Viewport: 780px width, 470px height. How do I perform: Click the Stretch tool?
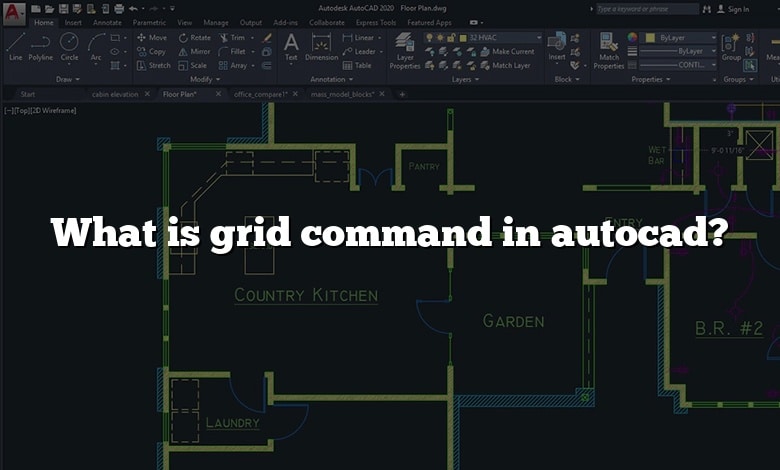(x=153, y=65)
